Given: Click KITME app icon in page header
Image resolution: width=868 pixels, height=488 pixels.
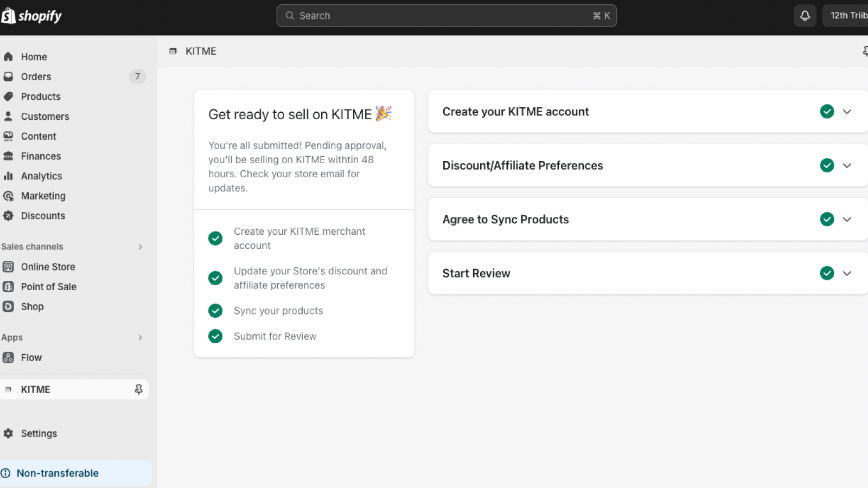Looking at the screenshot, I should click(173, 51).
